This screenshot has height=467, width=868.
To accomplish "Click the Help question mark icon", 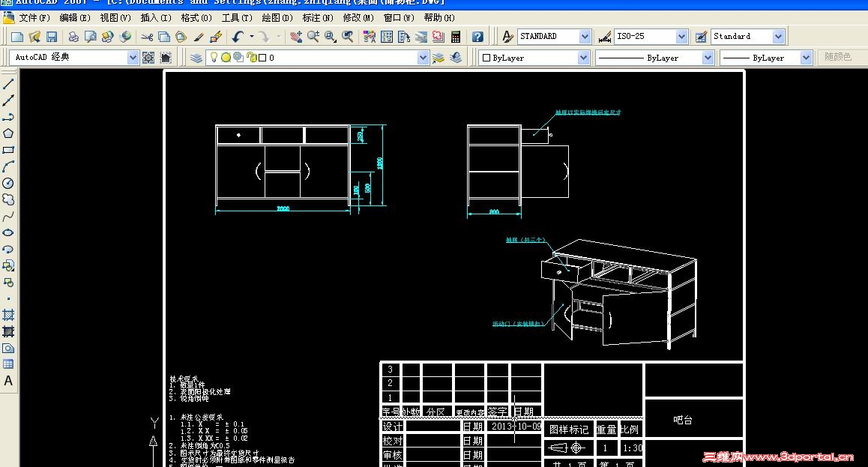I will coord(477,37).
